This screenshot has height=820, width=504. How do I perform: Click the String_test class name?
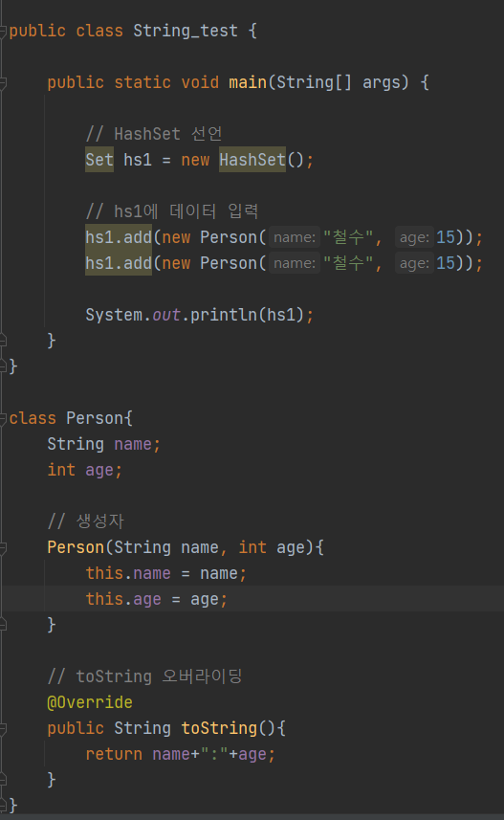point(186,31)
